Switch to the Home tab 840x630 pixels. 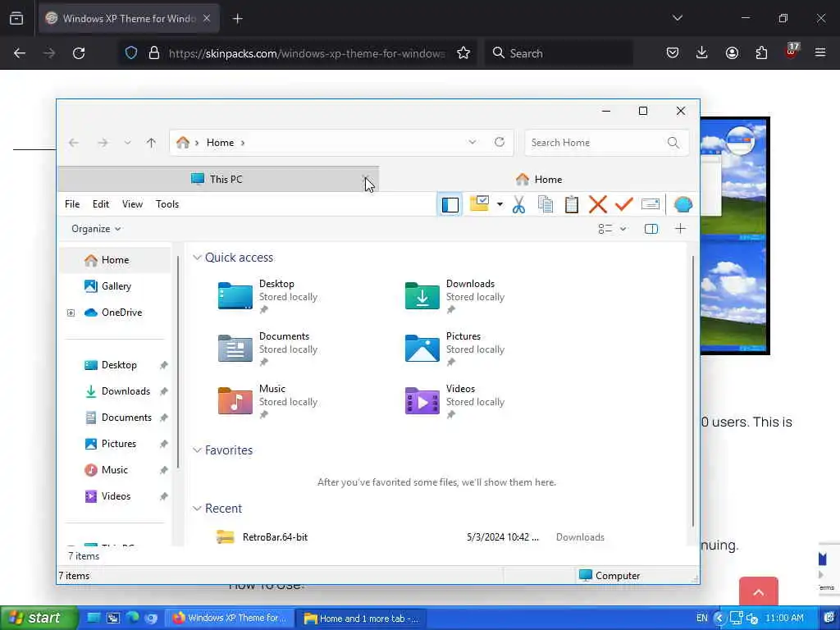coord(539,179)
